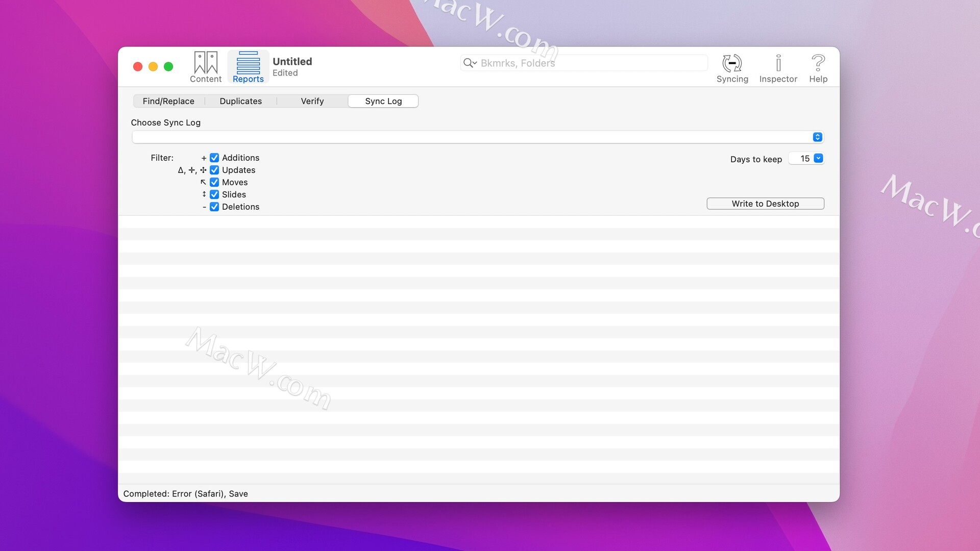The image size is (980, 551).
Task: Uncheck the Updates filter checkbox
Action: click(214, 170)
